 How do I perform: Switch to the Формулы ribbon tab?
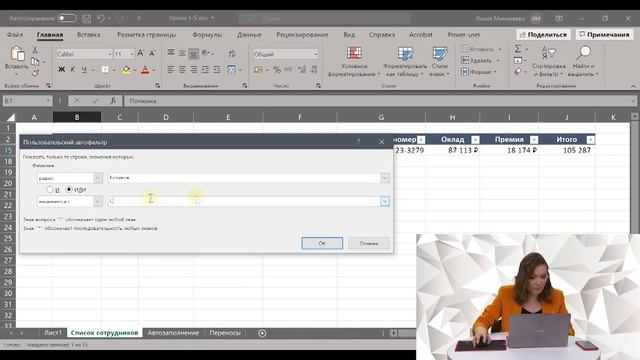tap(207, 35)
